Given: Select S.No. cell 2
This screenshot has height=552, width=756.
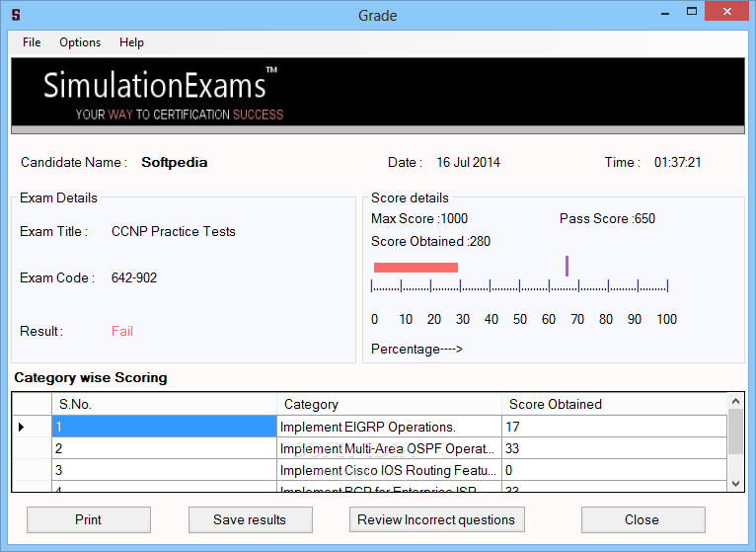Looking at the screenshot, I should click(x=164, y=448).
